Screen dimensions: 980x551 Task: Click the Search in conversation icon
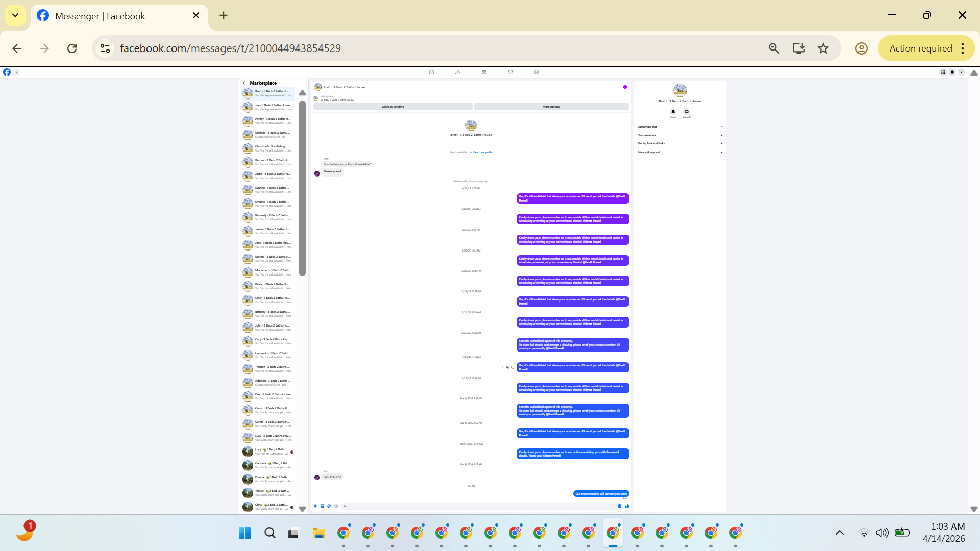(x=687, y=112)
